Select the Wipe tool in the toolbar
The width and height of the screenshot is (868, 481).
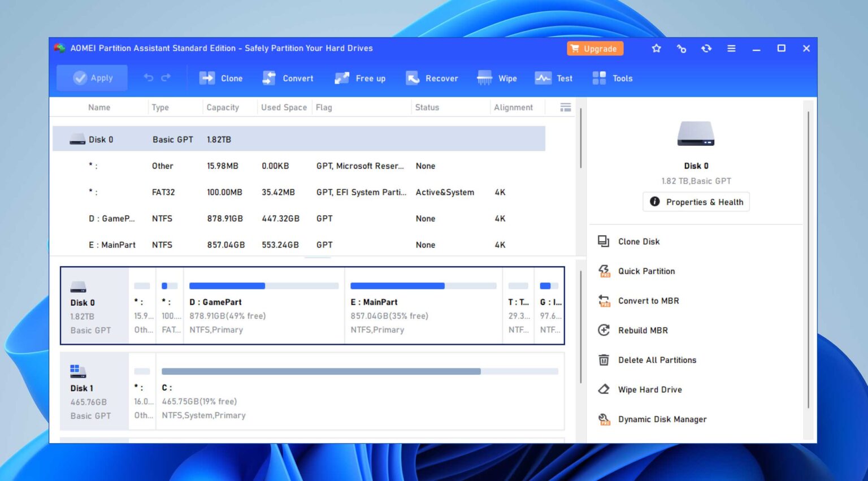click(x=497, y=78)
